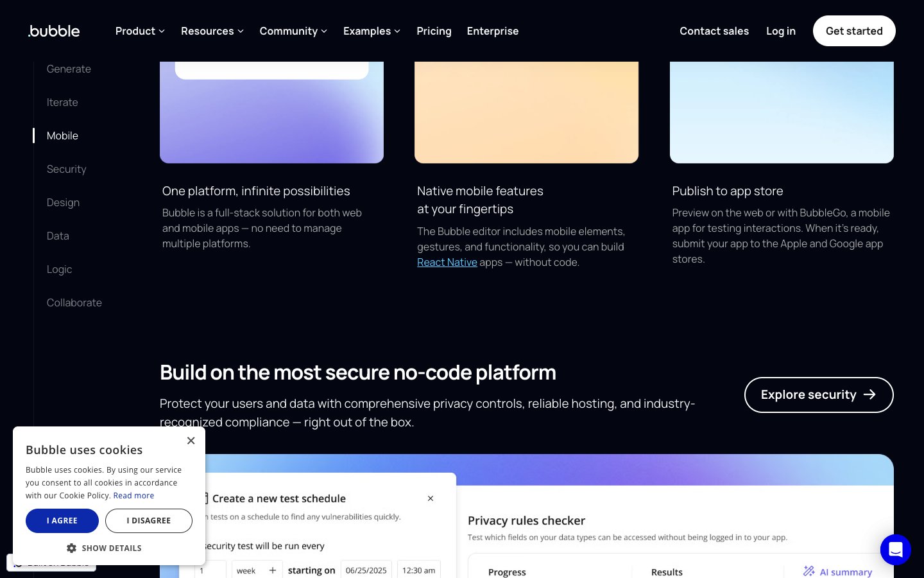
Task: Expand the Resources dropdown menu
Action: click(212, 31)
